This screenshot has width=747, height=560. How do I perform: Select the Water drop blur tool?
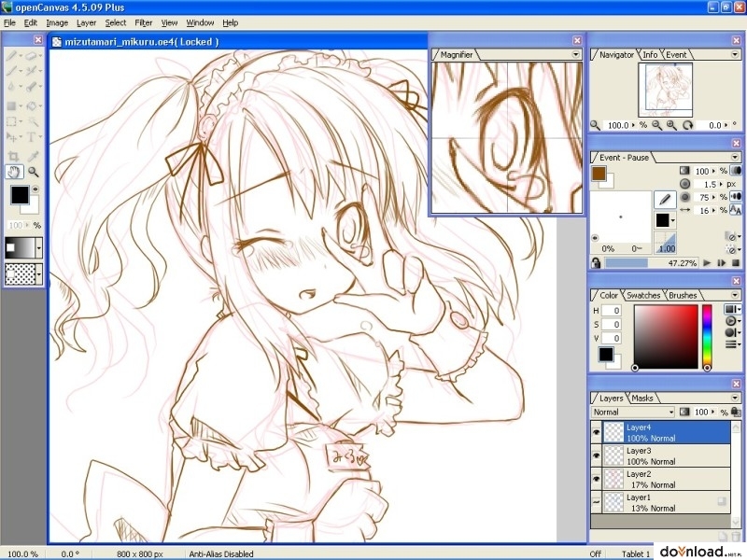[x=11, y=87]
